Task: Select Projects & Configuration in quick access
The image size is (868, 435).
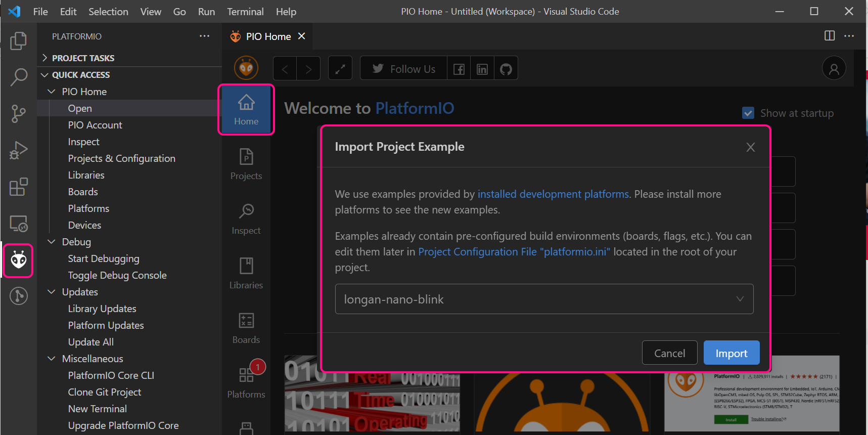Action: pyautogui.click(x=129, y=158)
